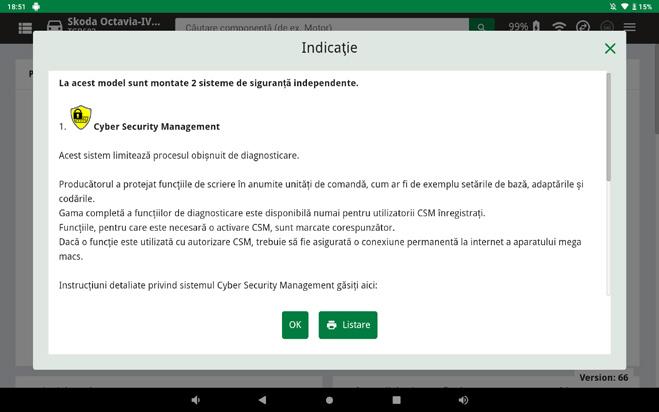Open the hamburger menu top-right
Screen dimensions: 659x412
coord(629,27)
